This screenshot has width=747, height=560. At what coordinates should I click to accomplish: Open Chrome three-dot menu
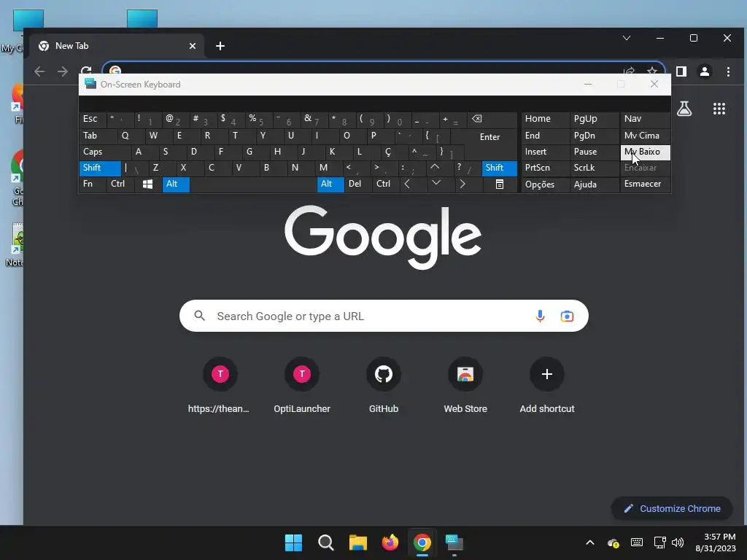[x=728, y=71]
